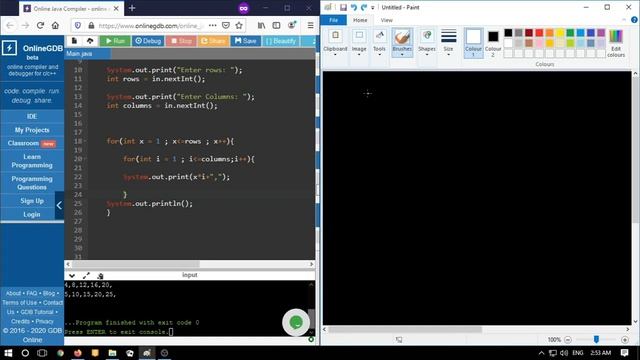Bookmark this page with the star icon
This screenshot has height=360, width=640.
239,25
